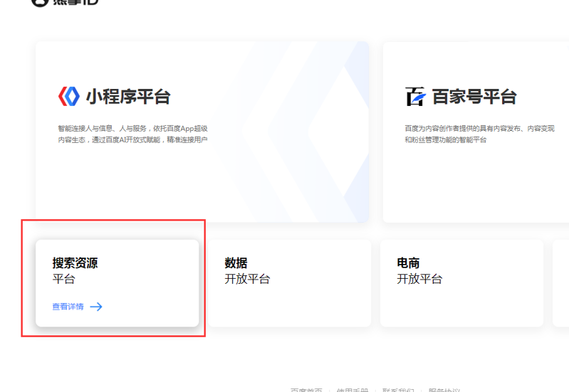The image size is (569, 392).
Task: Click the blue arrow beside 查看详情
Action: coord(96,307)
